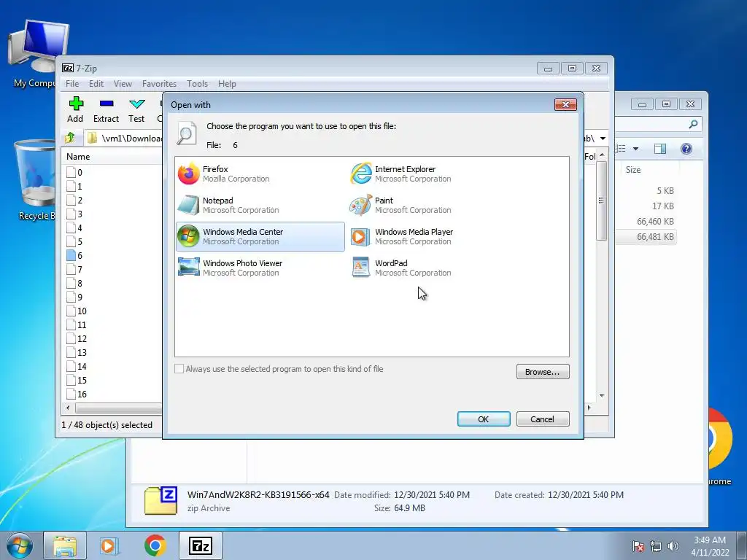Open the network tray icon
This screenshot has height=560, width=747.
tap(656, 546)
